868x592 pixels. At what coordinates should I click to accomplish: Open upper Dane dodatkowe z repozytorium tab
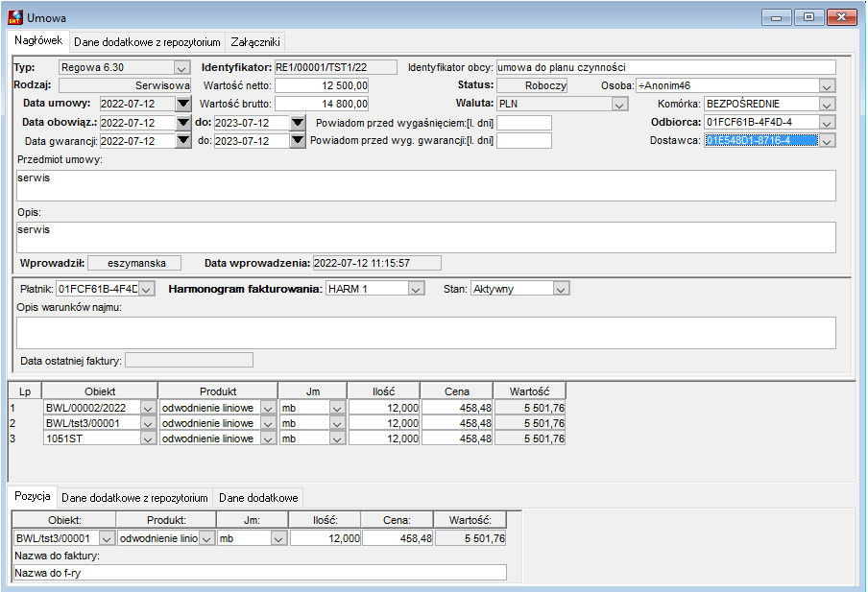pyautogui.click(x=147, y=42)
